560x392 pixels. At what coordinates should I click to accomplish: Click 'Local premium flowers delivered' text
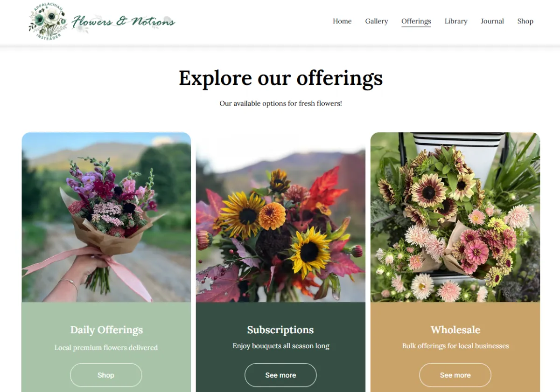pos(106,348)
